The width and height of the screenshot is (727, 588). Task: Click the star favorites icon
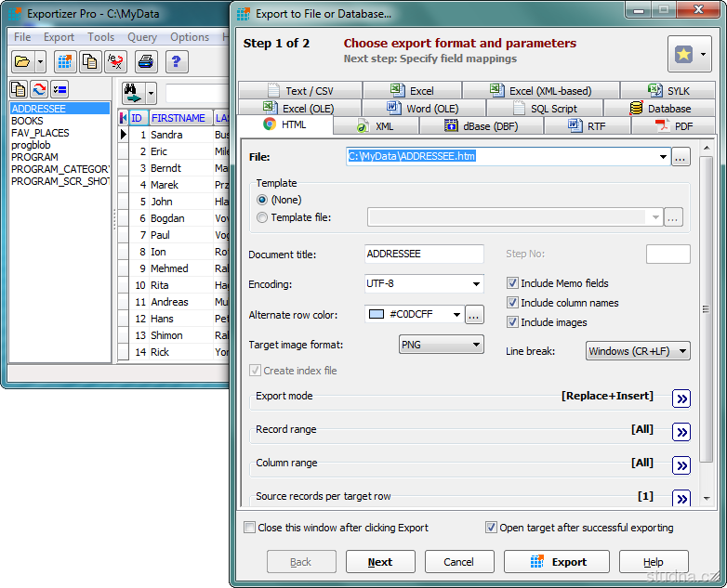[x=683, y=54]
